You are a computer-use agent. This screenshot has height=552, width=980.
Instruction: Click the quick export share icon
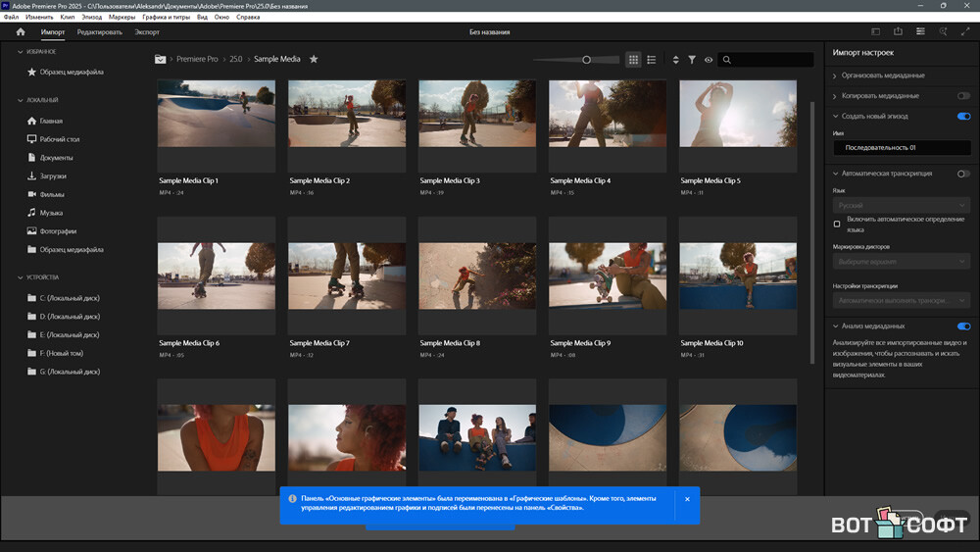898,31
